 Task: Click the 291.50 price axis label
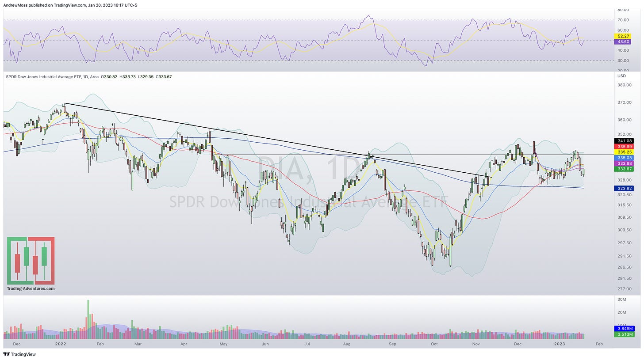point(624,256)
